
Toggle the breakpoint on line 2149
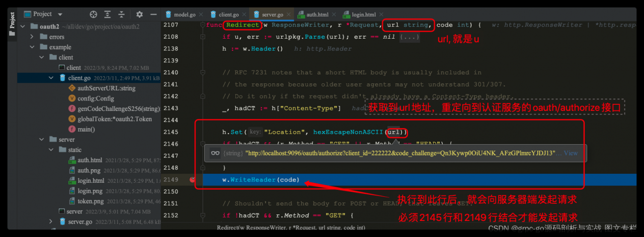pyautogui.click(x=193, y=180)
